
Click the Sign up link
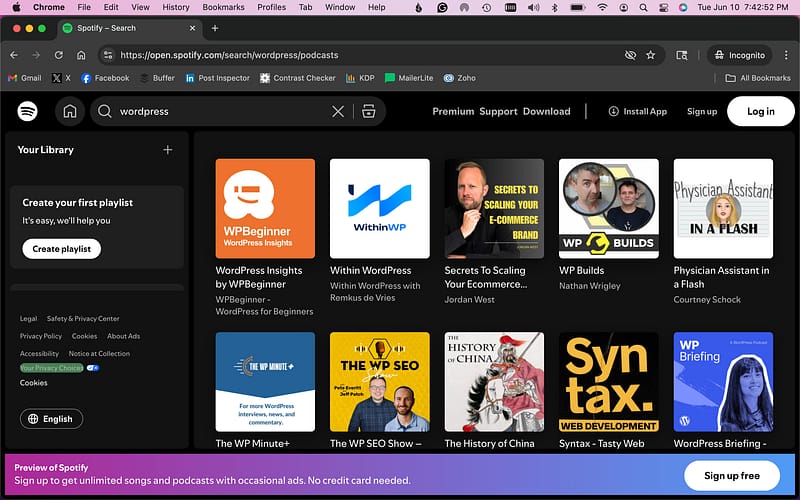point(702,111)
